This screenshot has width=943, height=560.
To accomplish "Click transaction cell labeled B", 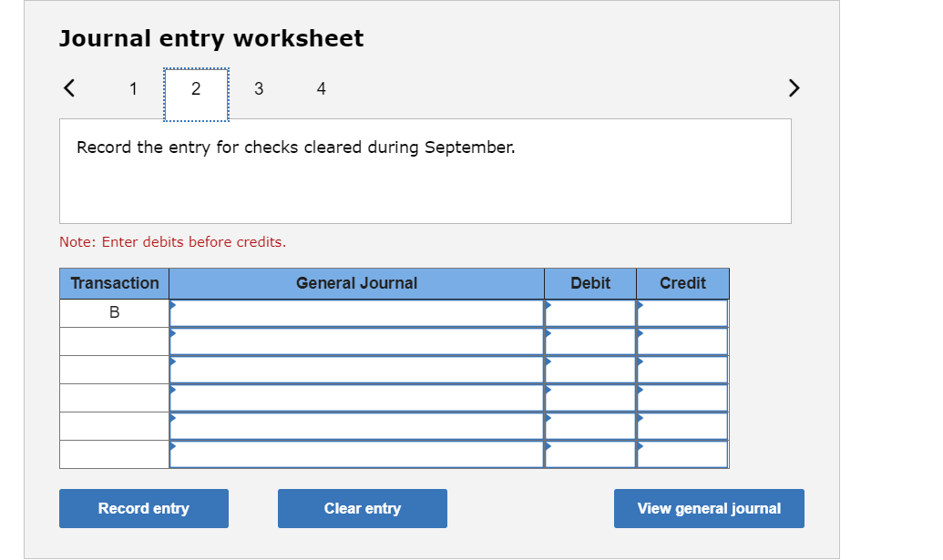I will [114, 312].
